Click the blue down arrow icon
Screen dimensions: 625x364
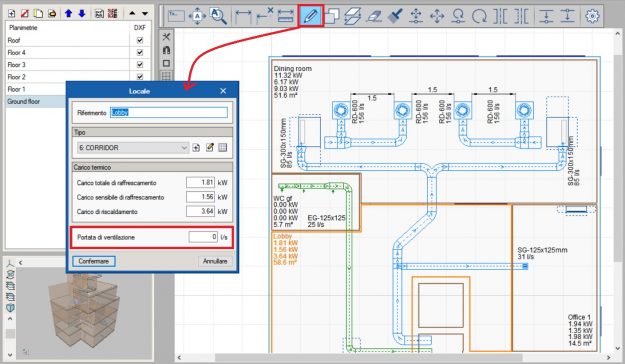tap(82, 14)
